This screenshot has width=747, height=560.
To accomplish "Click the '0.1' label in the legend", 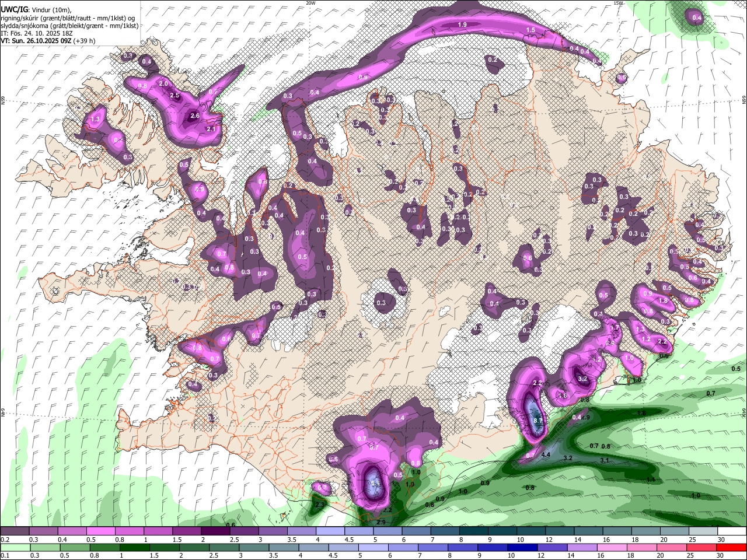I will (x=5, y=556).
